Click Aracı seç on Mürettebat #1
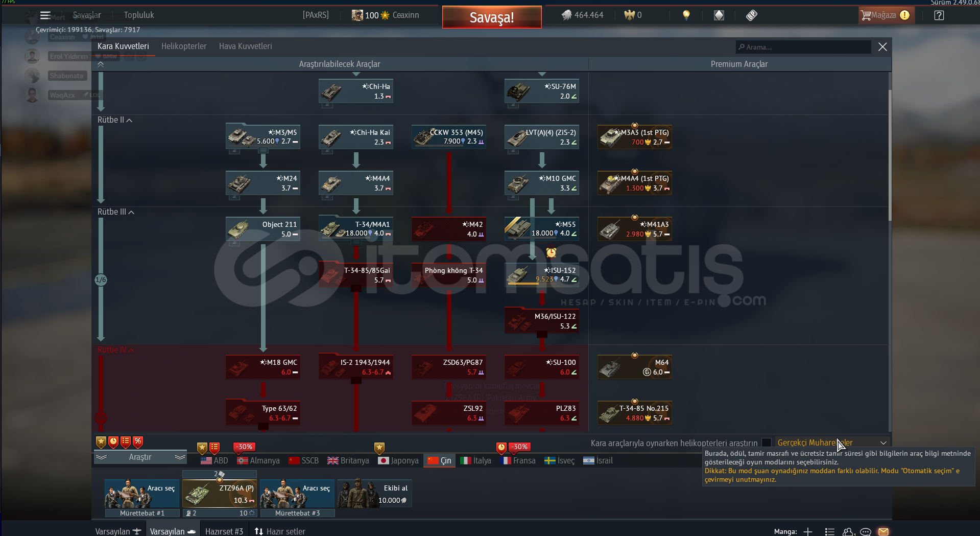The height and width of the screenshot is (536, 980). pyautogui.click(x=142, y=494)
